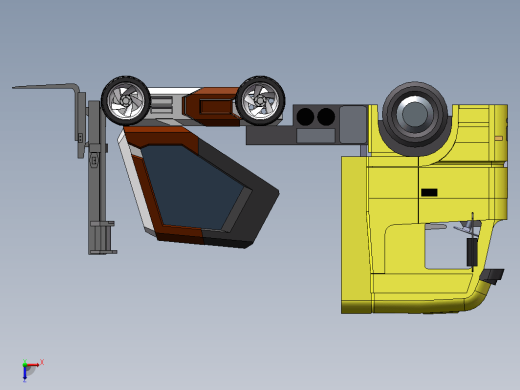Viewport: 520px width, 390px height.
Task: Click the right black circle on gray block
Action: click(326, 117)
